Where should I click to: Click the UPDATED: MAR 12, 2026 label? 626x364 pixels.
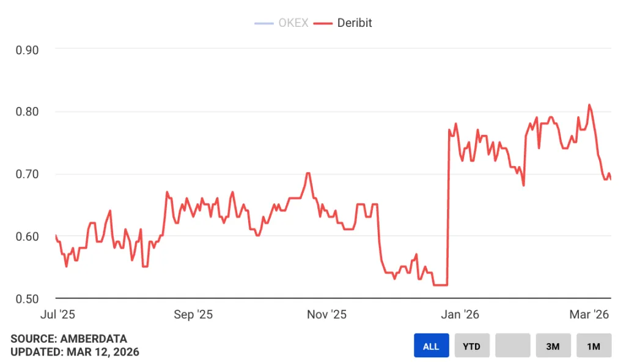click(75, 352)
